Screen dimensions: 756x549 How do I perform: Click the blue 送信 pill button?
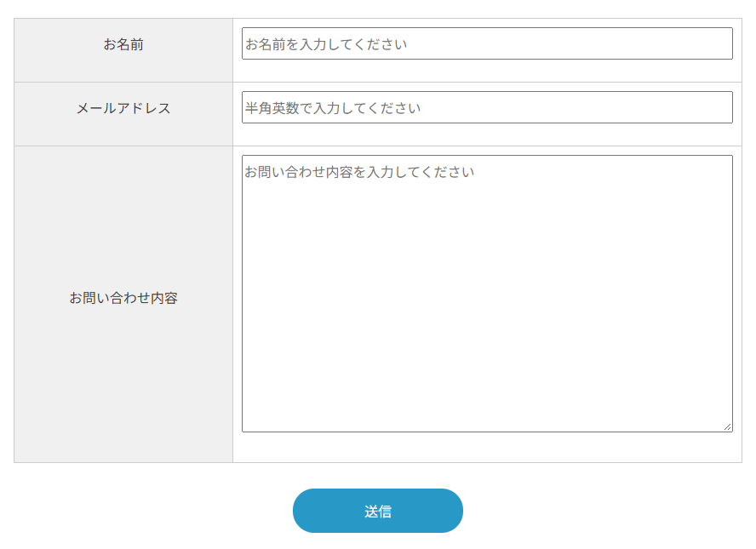pyautogui.click(x=378, y=511)
